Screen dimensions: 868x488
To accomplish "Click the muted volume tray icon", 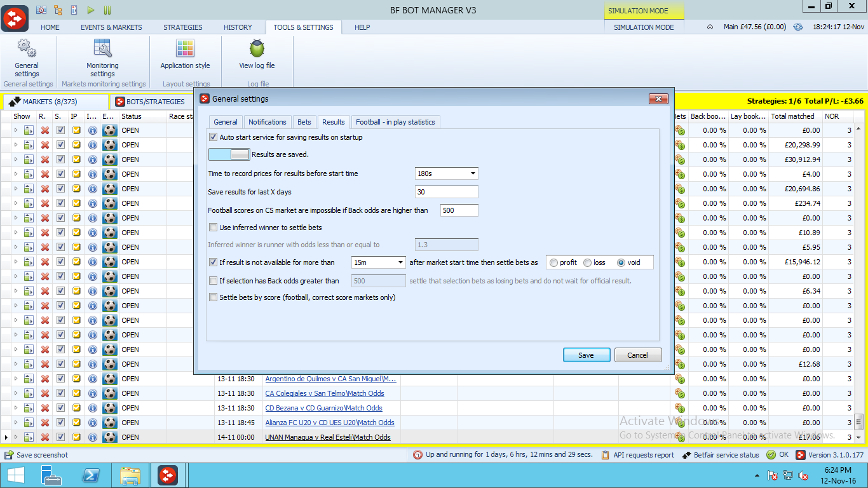I will pos(803,475).
